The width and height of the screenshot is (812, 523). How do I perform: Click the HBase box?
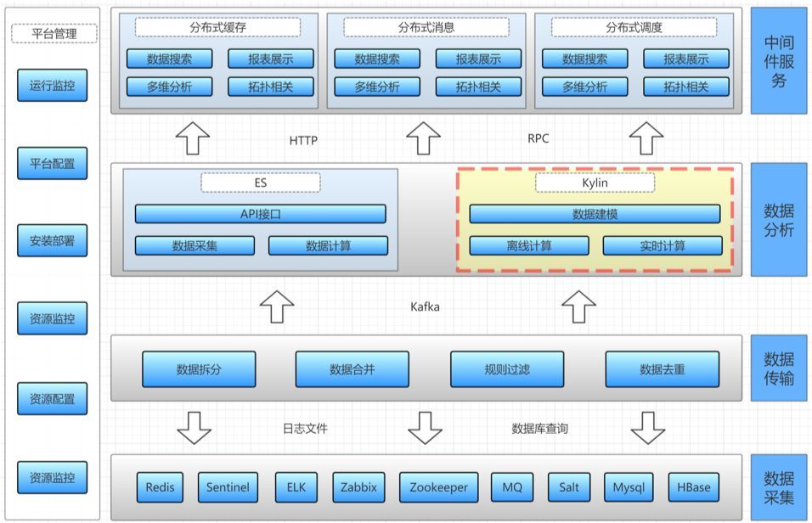[x=693, y=488]
